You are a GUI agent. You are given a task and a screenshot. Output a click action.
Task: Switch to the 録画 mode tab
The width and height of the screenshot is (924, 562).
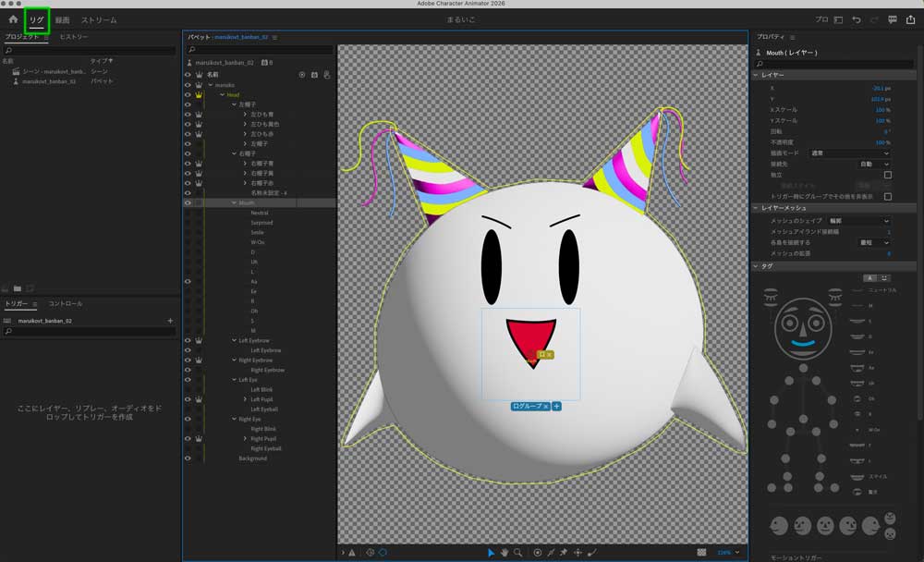coord(62,19)
